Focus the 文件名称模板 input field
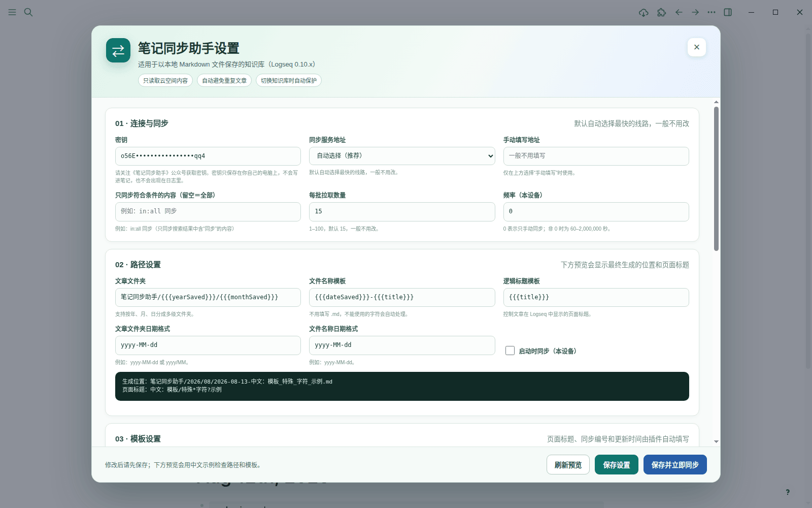 point(402,297)
